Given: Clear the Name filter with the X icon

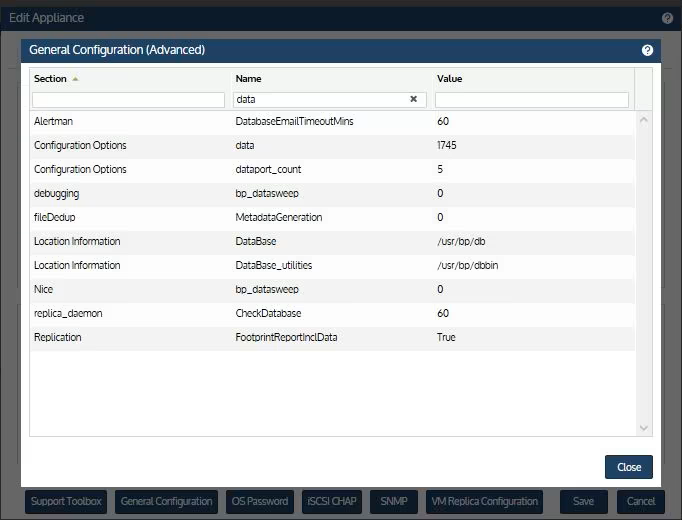Looking at the screenshot, I should coord(414,100).
